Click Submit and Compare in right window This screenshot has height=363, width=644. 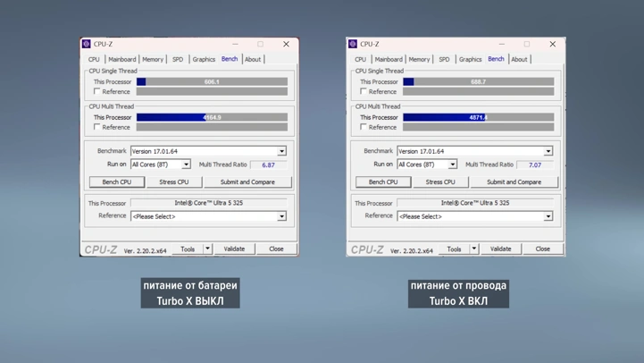click(x=514, y=181)
